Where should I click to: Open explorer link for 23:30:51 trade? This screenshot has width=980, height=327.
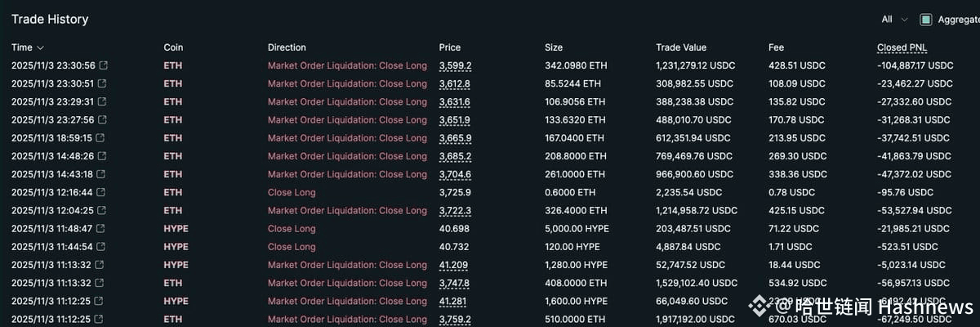103,83
